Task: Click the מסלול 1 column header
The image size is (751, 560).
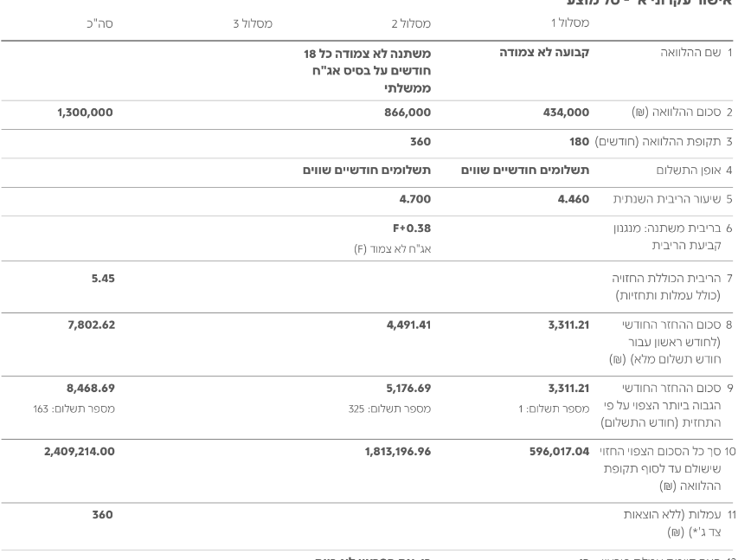Action: (x=570, y=23)
